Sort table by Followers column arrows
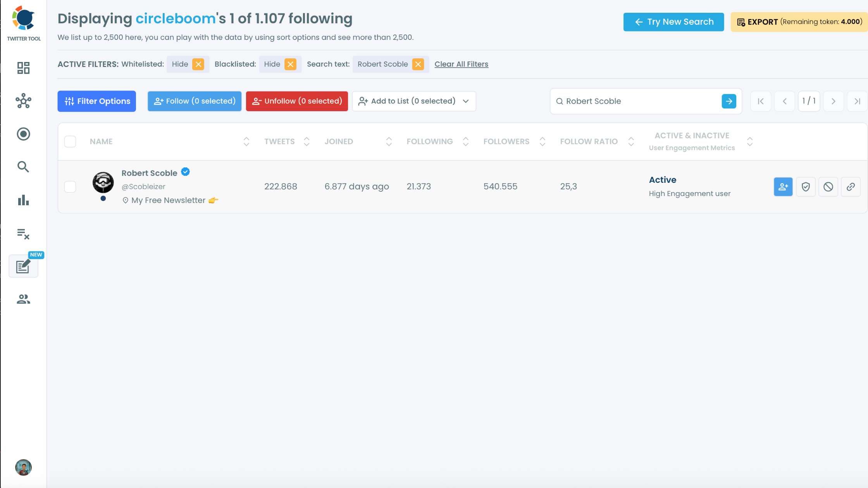The image size is (868, 488). point(542,142)
